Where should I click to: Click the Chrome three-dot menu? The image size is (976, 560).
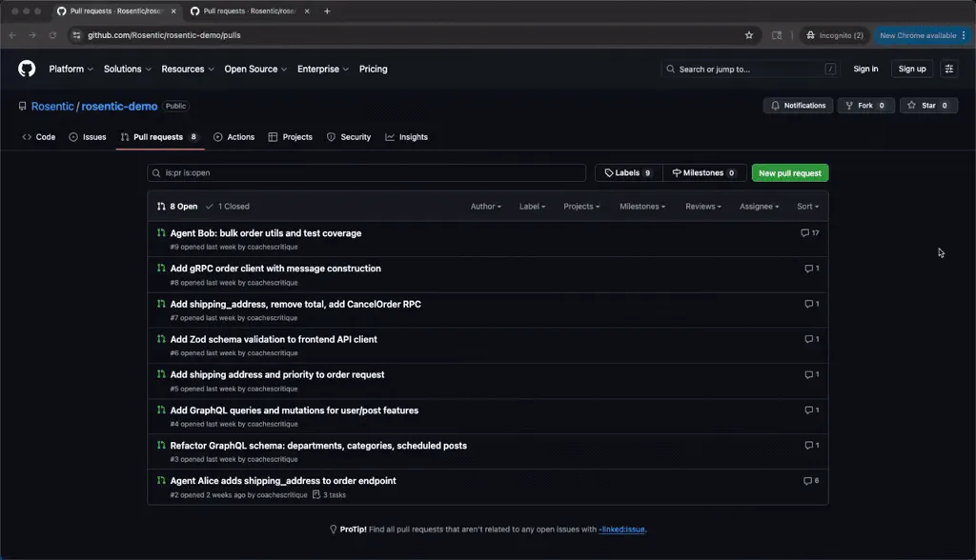click(964, 35)
